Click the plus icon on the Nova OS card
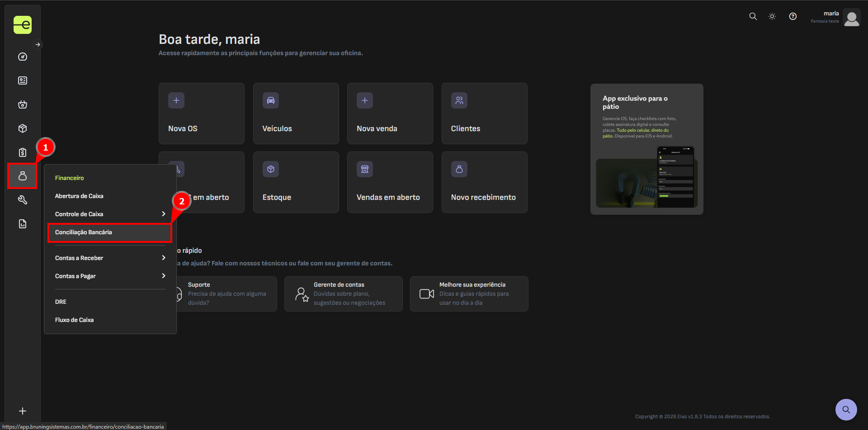Screen dimensions: 868x430 (x=176, y=100)
